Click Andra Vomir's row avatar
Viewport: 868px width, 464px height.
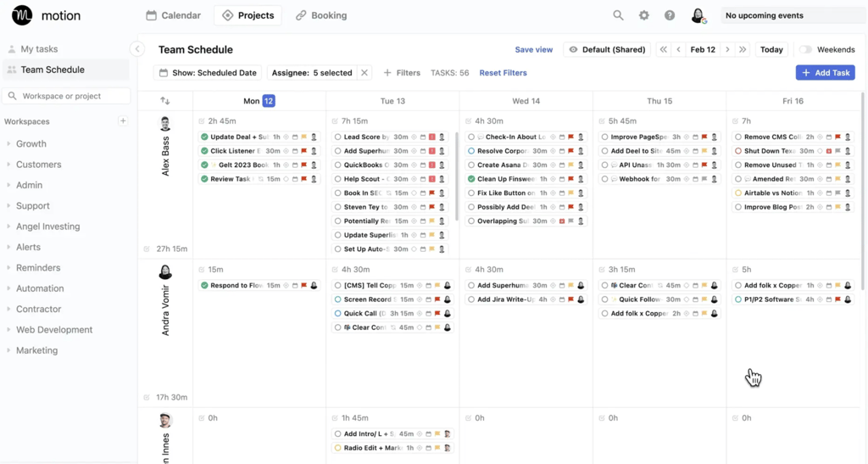coord(165,271)
